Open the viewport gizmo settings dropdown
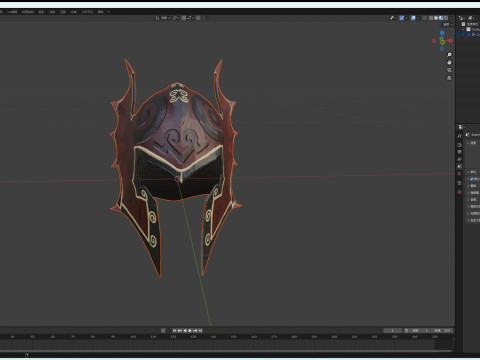The width and height of the screenshot is (480, 360). [x=406, y=18]
